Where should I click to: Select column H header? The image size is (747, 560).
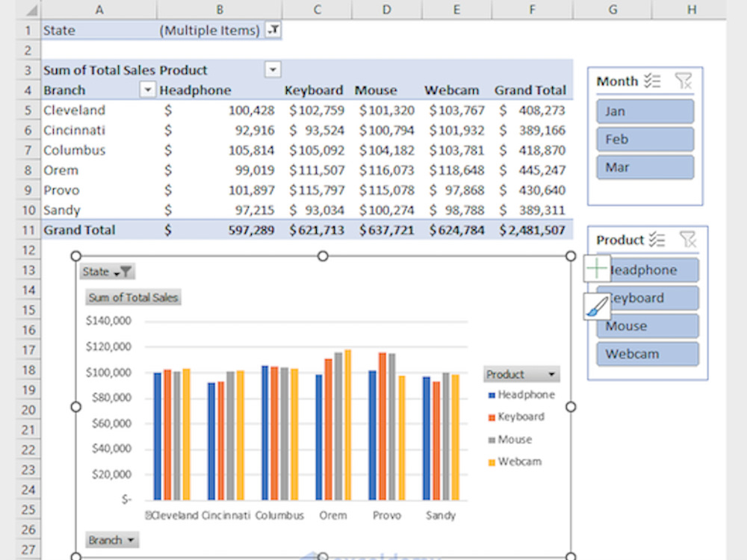point(691,10)
